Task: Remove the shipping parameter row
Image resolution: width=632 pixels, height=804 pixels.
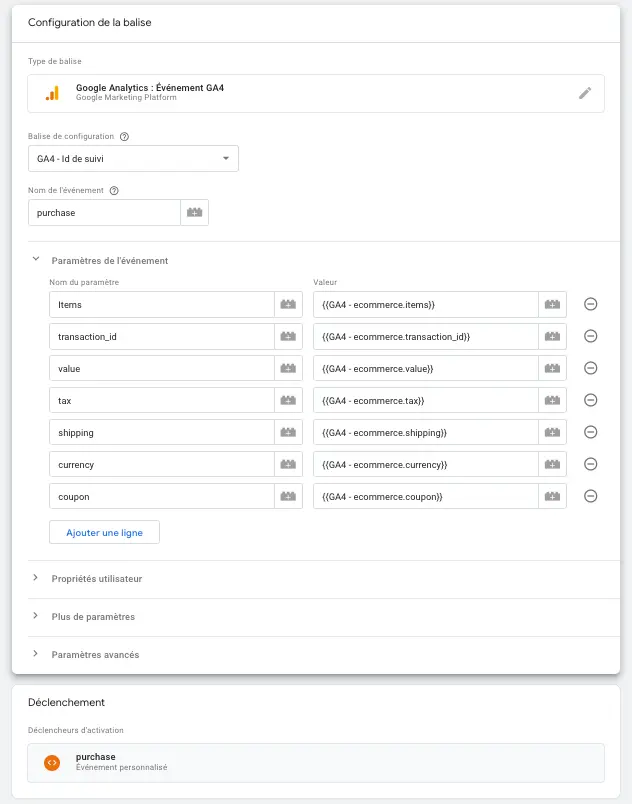Action: coord(590,432)
